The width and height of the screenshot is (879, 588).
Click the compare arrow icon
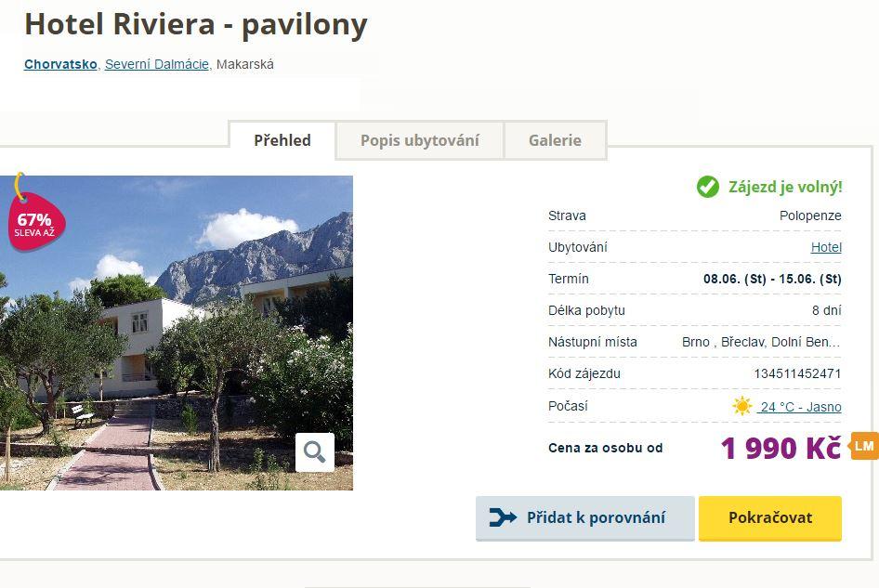[x=503, y=517]
